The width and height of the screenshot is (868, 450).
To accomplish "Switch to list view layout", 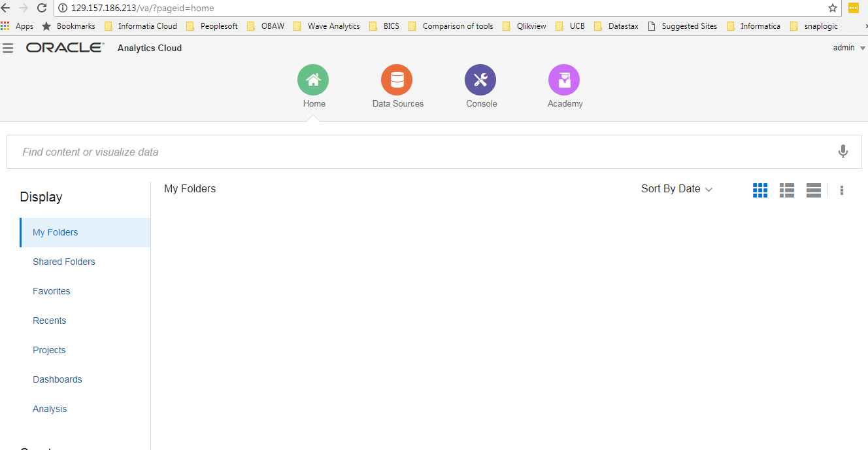I will pyautogui.click(x=787, y=190).
